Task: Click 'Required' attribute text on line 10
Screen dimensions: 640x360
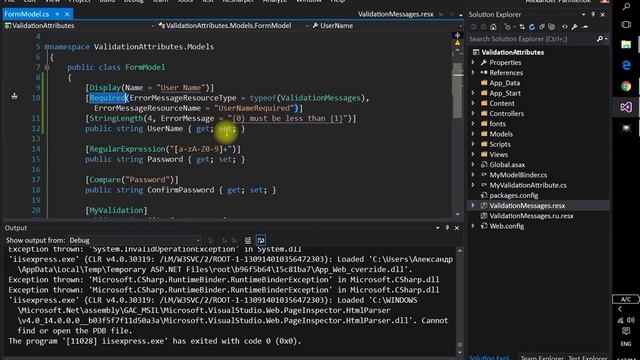Action: coord(108,98)
